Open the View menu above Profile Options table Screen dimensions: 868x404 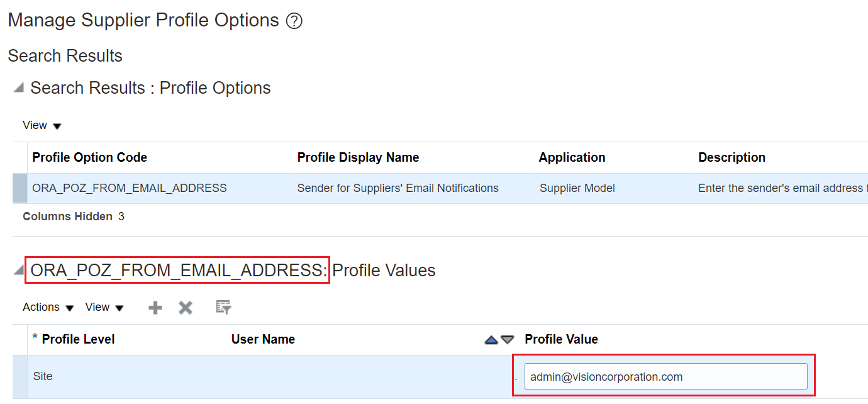point(42,125)
